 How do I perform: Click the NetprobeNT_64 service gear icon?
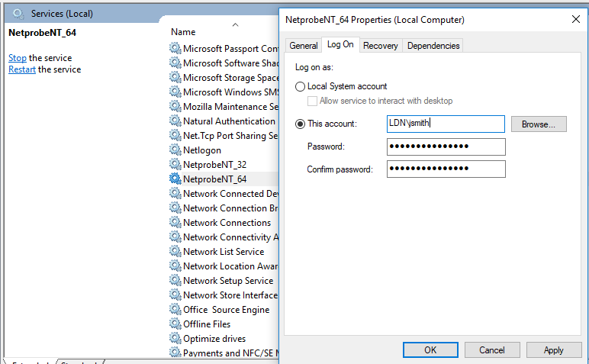[175, 179]
